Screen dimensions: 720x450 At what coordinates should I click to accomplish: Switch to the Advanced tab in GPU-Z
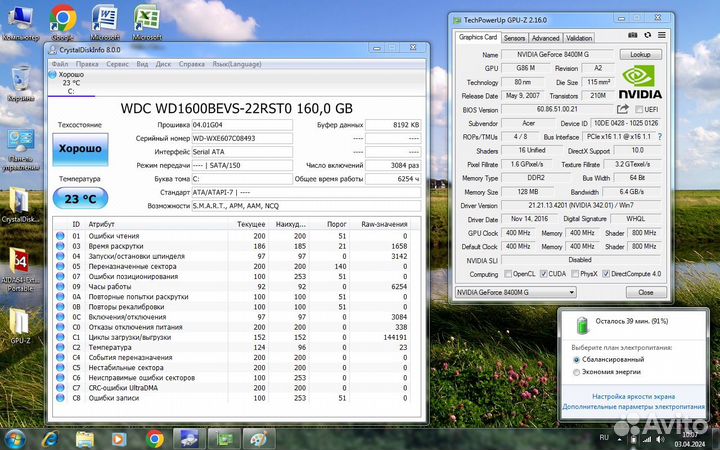546,38
